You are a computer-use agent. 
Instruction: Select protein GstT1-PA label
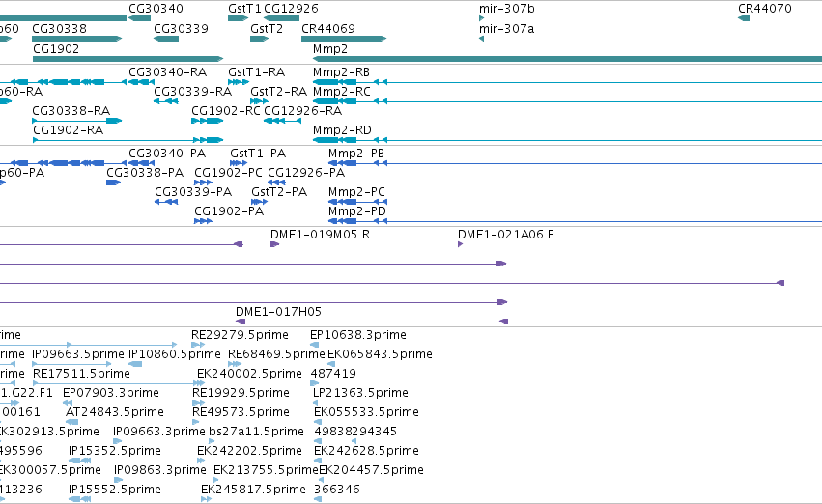coord(258,153)
